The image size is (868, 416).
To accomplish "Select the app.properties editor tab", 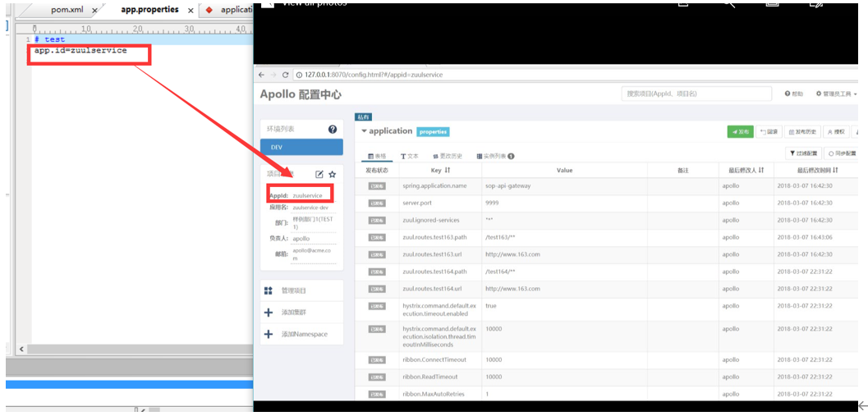I will [x=150, y=10].
